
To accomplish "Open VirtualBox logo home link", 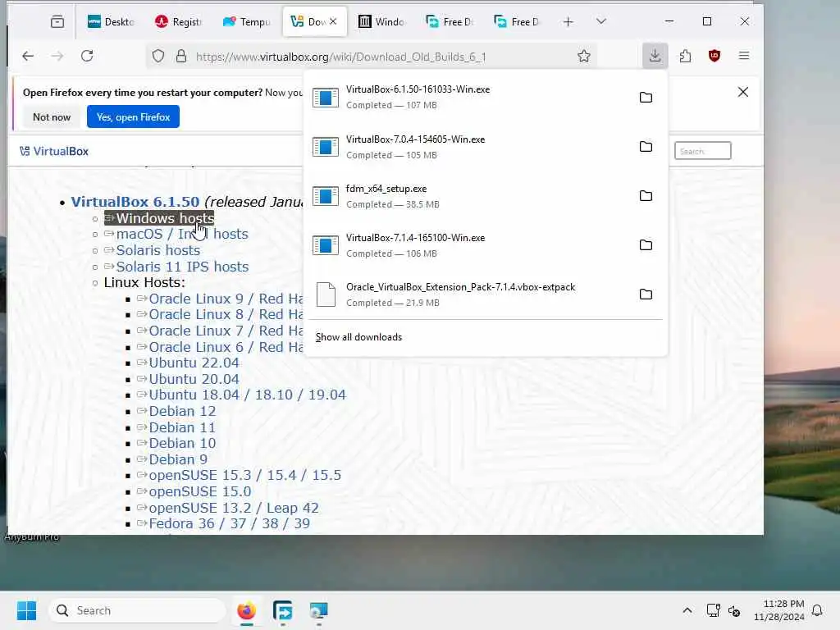I will coord(54,152).
